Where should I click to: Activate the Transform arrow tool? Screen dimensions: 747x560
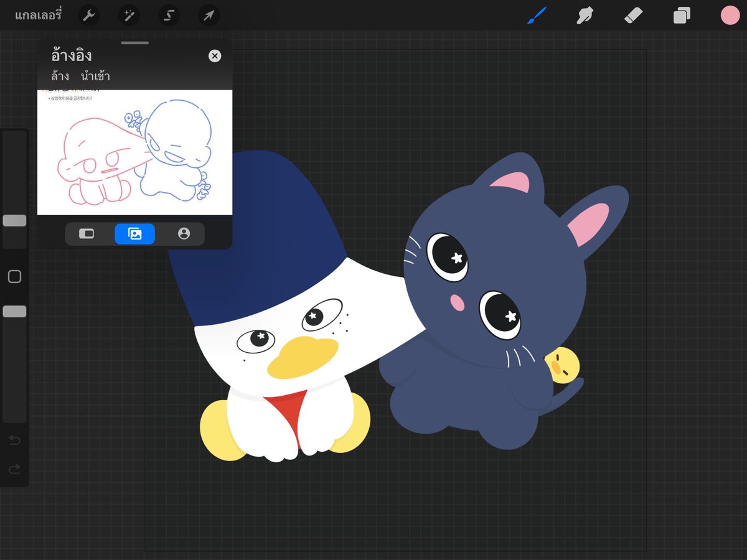tap(209, 16)
